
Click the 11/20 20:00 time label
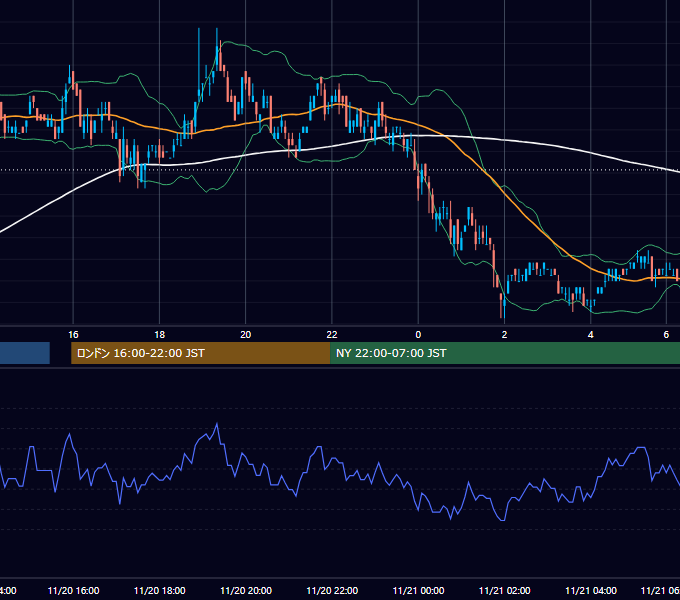click(246, 590)
